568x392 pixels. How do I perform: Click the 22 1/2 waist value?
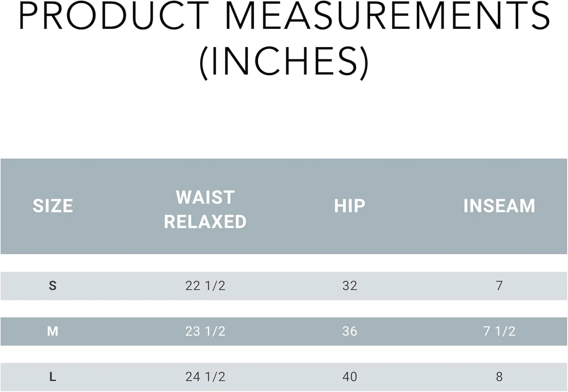205,286
